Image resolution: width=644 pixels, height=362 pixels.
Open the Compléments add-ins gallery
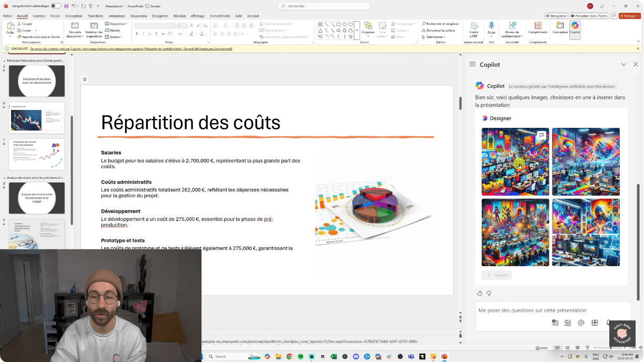pos(538,29)
